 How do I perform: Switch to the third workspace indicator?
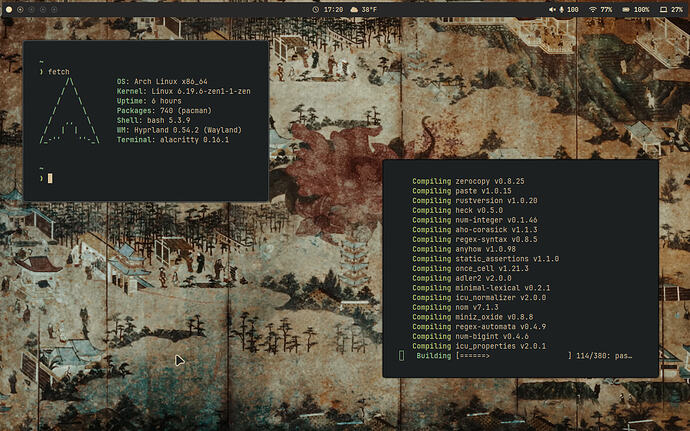click(32, 9)
